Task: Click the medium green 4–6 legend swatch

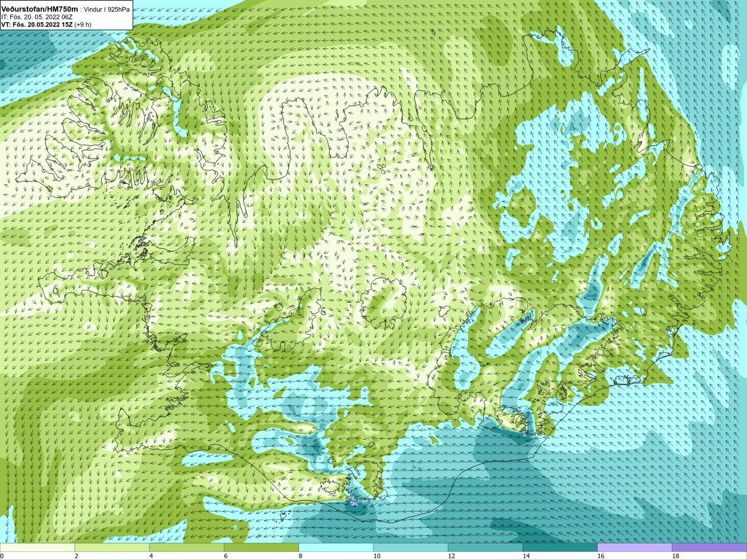Action: coord(187,548)
